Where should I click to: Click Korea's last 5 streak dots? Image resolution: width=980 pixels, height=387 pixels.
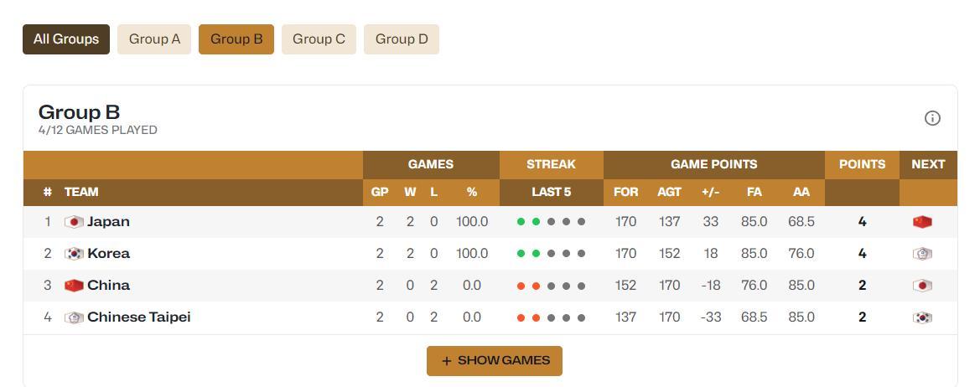coord(551,254)
